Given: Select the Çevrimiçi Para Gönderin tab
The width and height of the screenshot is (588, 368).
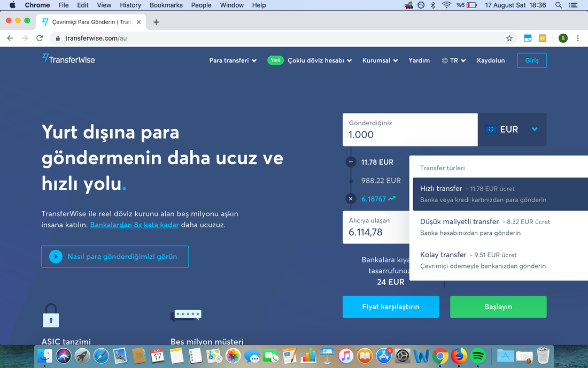Looking at the screenshot, I should click(92, 22).
